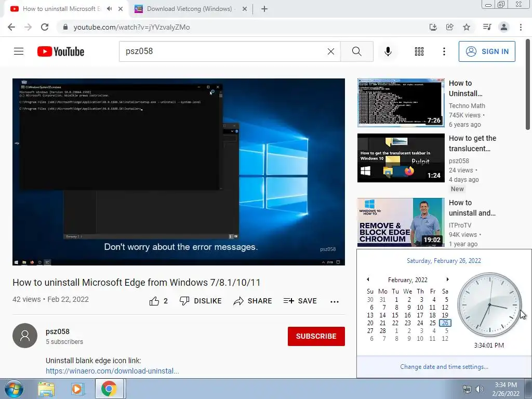
Task: Open the Chrome three-dot menu
Action: pos(521,27)
